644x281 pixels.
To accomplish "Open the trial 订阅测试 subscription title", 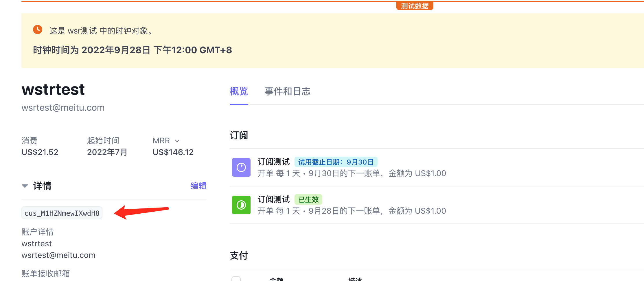I will point(273,162).
